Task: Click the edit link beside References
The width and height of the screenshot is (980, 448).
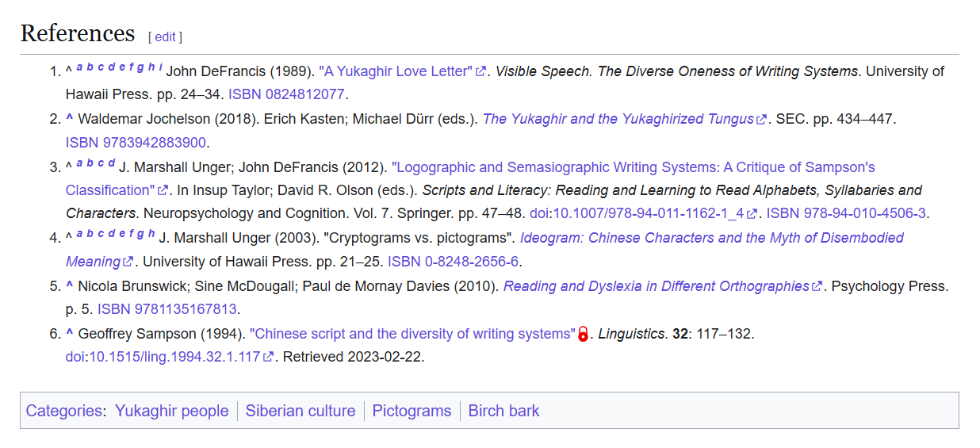Action: (165, 36)
